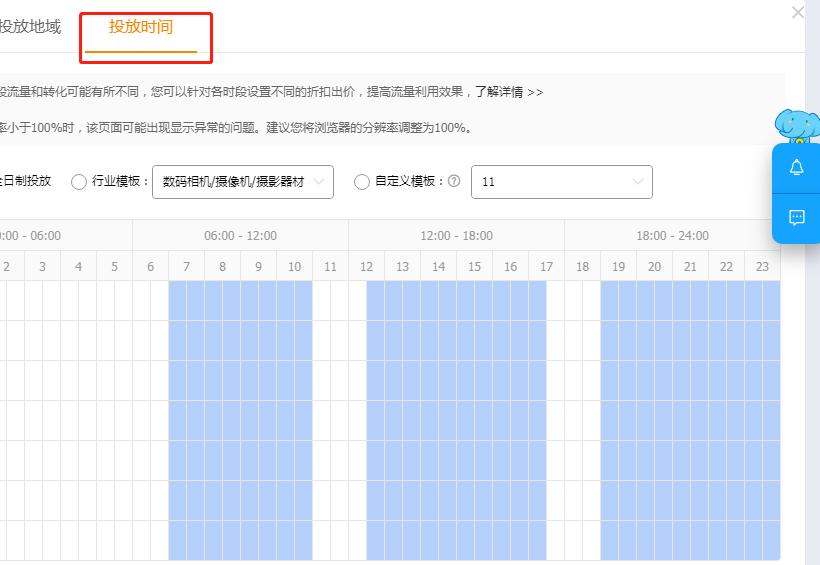This screenshot has width=820, height=565.
Task: Click hour column header 7
Action: click(x=187, y=266)
